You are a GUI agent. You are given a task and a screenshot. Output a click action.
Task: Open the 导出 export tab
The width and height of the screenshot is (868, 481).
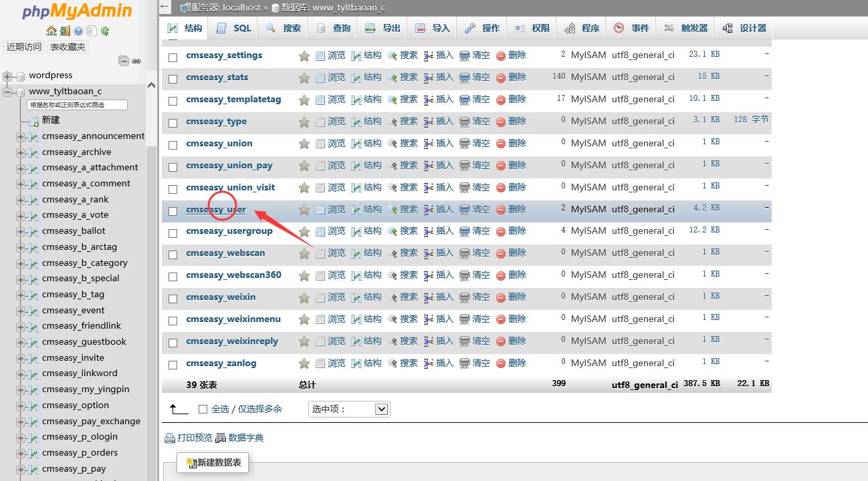383,28
